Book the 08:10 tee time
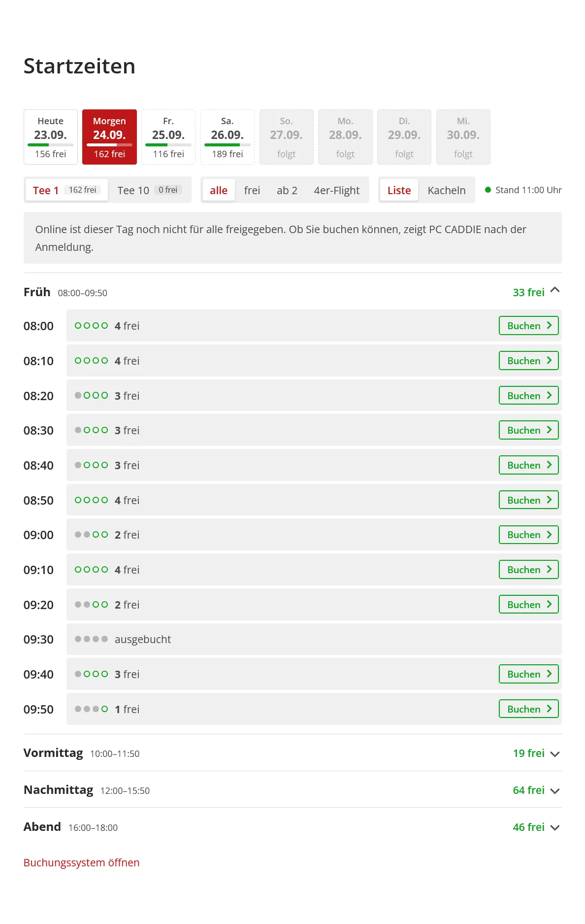Screen dimensions: 585x924 click(529, 361)
